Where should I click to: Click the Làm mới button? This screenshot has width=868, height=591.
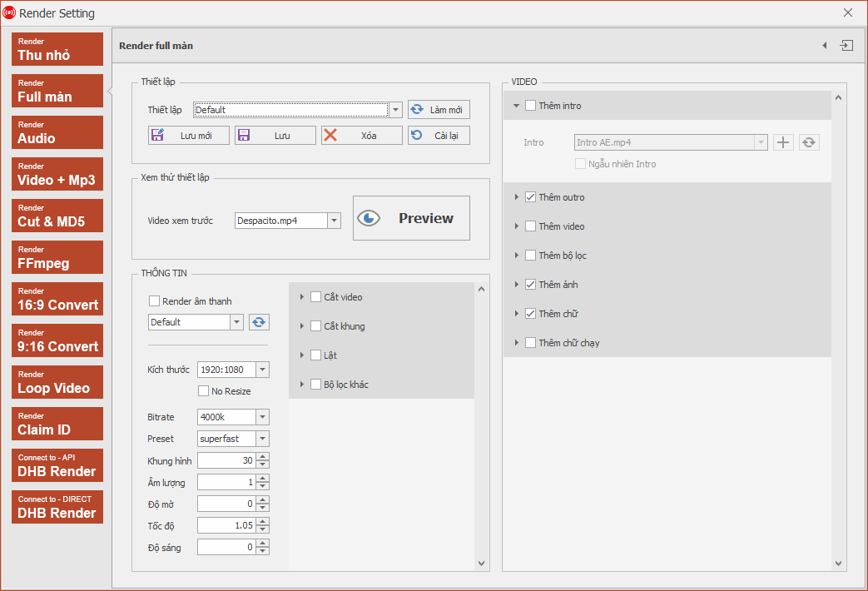(x=439, y=110)
